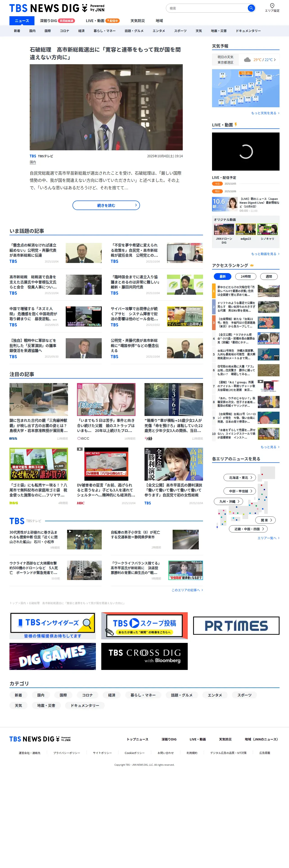289x868 pixels.
Task: Expand the 近畿・中国・四国 area button
Action: coord(248,529)
